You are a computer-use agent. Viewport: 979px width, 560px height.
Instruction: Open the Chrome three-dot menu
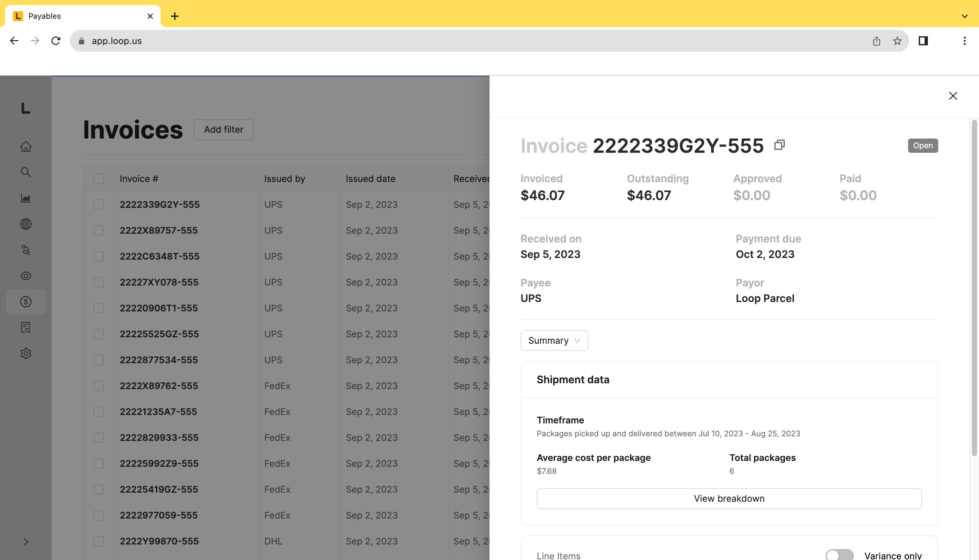pyautogui.click(x=964, y=40)
